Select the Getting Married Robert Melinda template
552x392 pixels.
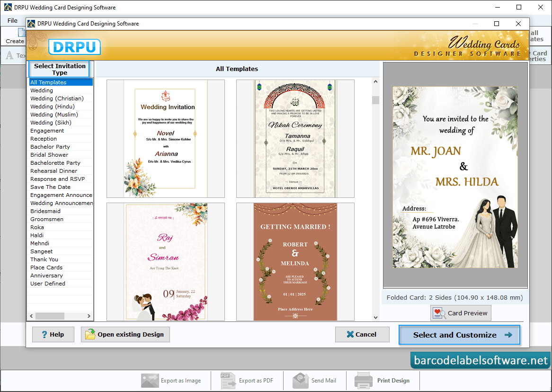tap(295, 262)
